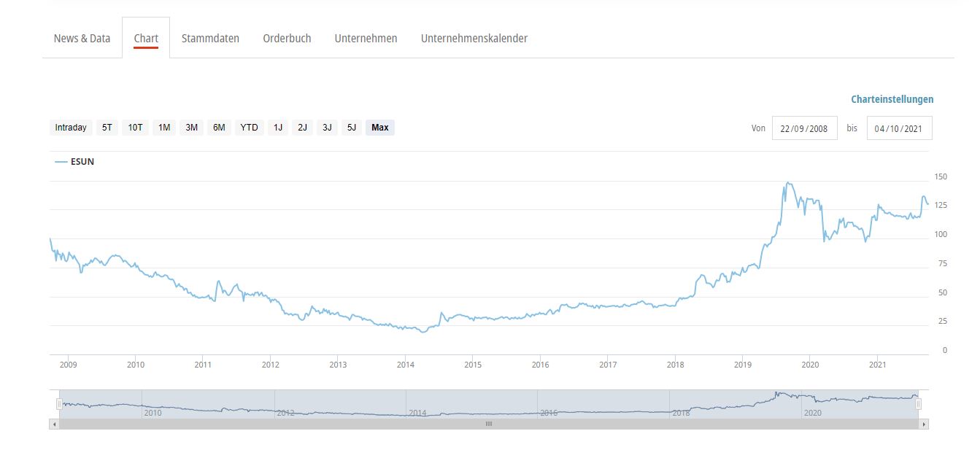
Task: Select the Max range button
Action: (x=379, y=128)
